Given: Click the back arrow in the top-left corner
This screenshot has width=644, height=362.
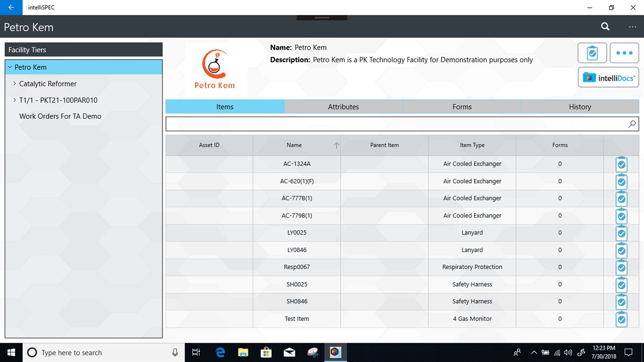Looking at the screenshot, I should 10,7.
